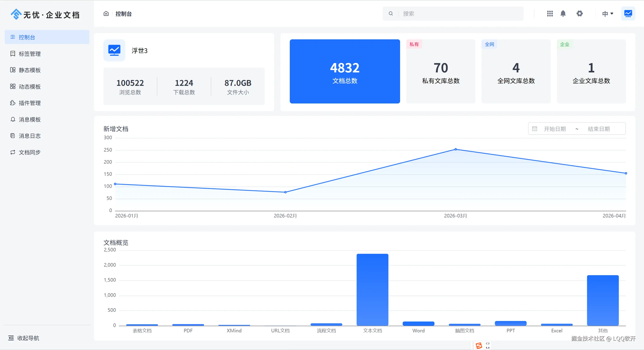Click the 私有文库总数 card
This screenshot has width=644, height=350.
click(x=441, y=71)
